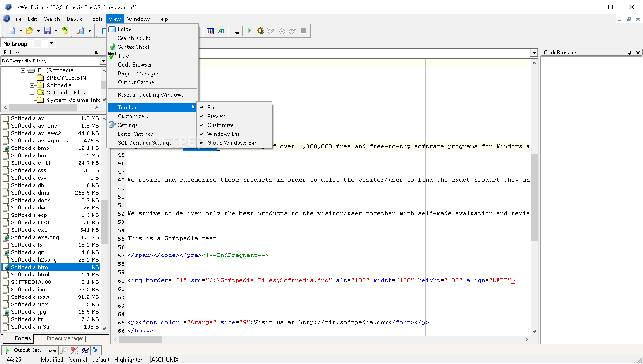Switch to the Project Manager tab
This screenshot has width=643, height=364.
(x=65, y=338)
